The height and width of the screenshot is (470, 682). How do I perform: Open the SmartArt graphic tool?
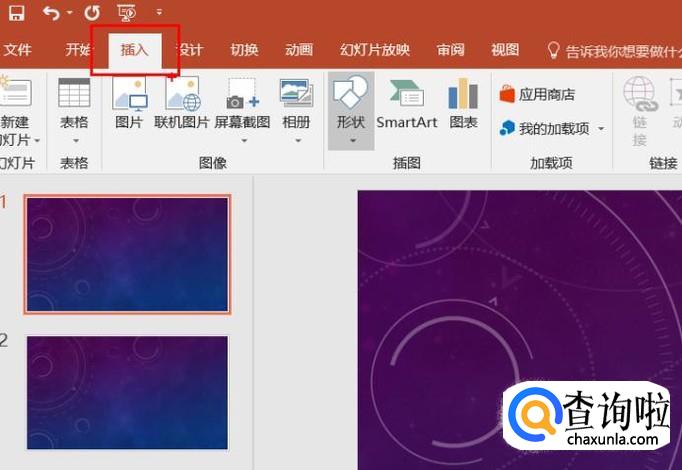(x=406, y=104)
